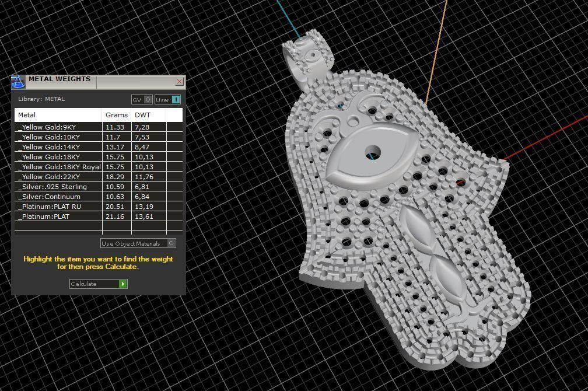Click the 21.16 grams value
The width and height of the screenshot is (588, 391).
(x=115, y=217)
